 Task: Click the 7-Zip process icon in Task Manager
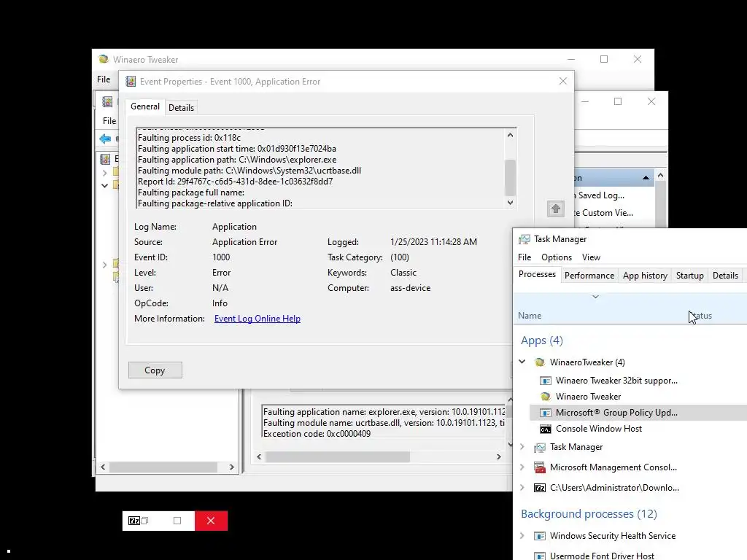pos(540,488)
